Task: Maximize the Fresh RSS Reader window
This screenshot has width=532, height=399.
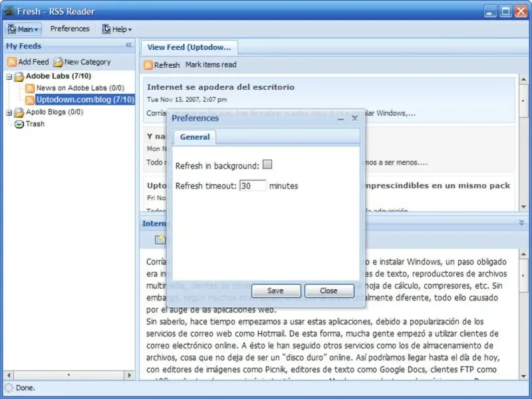Action: (x=505, y=11)
